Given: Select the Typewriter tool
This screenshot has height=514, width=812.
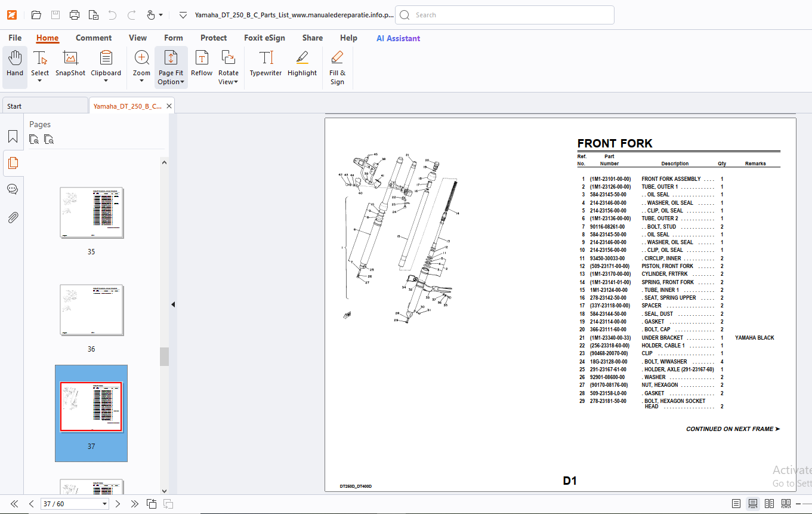Looking at the screenshot, I should click(265, 63).
